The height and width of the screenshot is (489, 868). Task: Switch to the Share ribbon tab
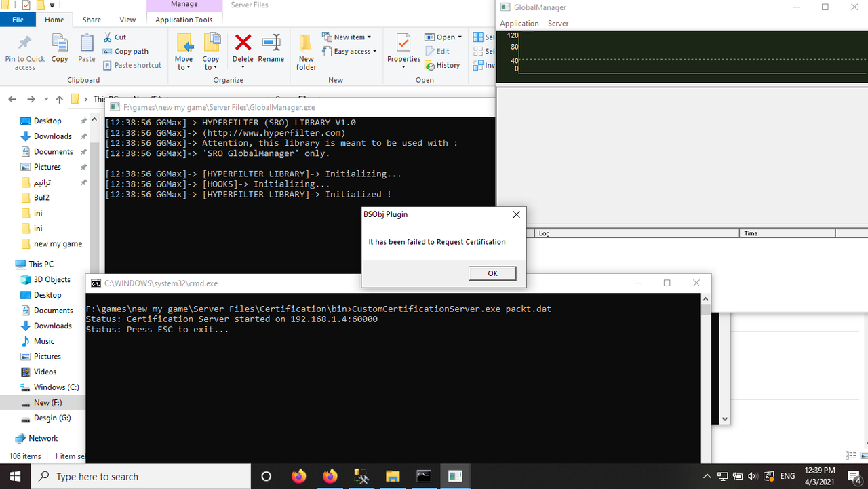click(x=92, y=20)
